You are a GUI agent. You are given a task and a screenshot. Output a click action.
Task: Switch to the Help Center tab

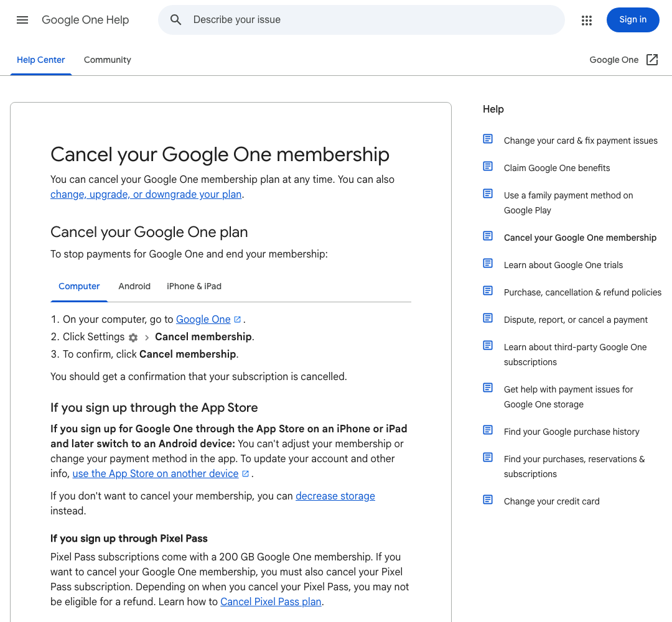40,60
